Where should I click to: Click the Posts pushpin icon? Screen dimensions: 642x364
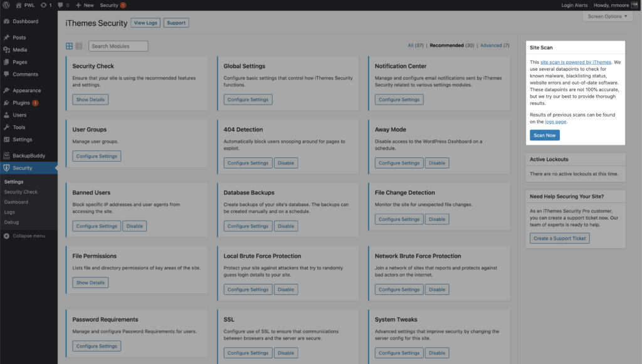pos(6,37)
